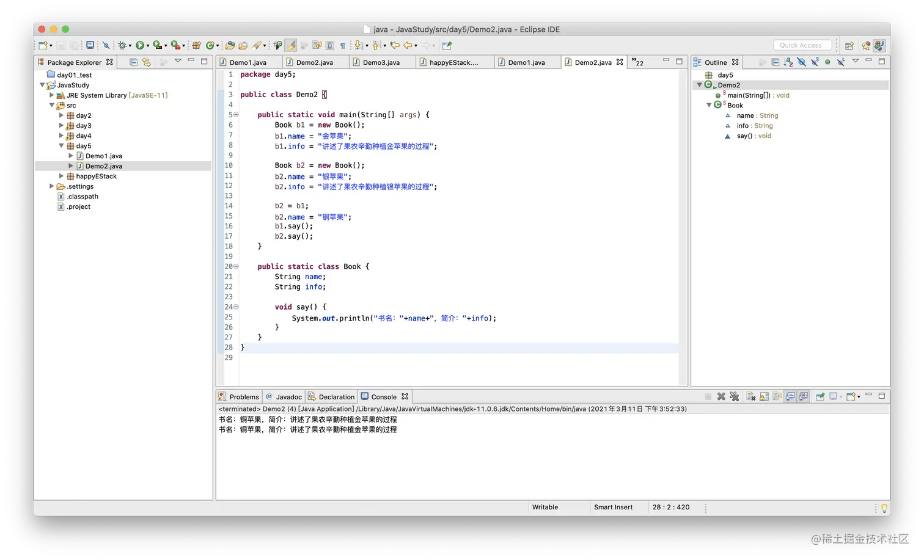This screenshot has width=924, height=560.
Task: Click the Open Console monitor icon in toolbar
Action: (90, 45)
